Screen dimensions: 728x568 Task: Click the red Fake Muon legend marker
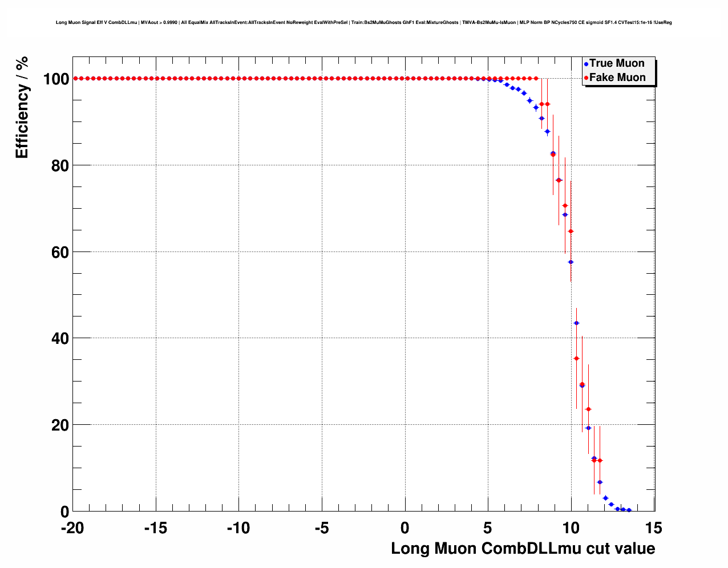(586, 78)
